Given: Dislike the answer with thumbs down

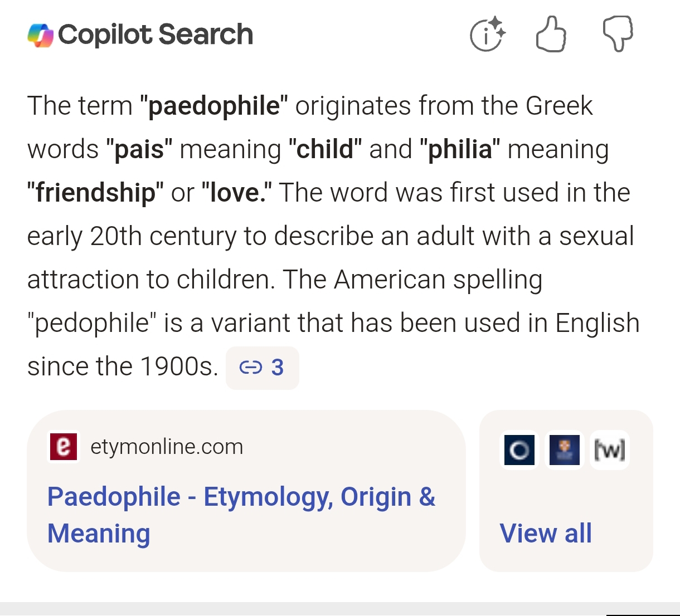Looking at the screenshot, I should pyautogui.click(x=618, y=33).
